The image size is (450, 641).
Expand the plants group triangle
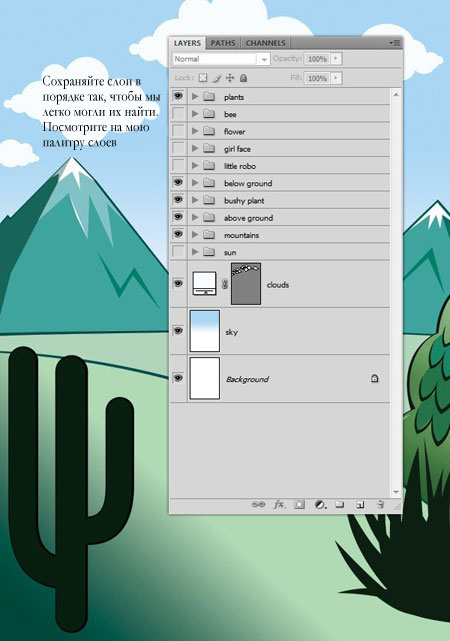click(195, 96)
